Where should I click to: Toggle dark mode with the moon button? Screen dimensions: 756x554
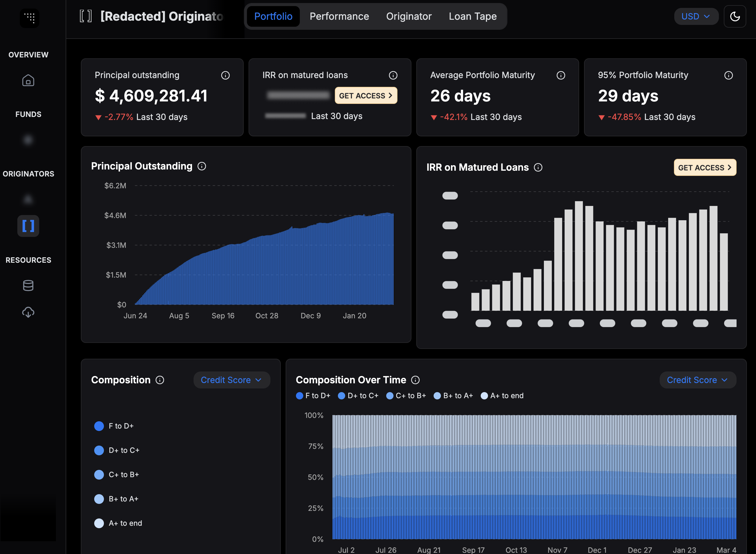pyautogui.click(x=735, y=16)
